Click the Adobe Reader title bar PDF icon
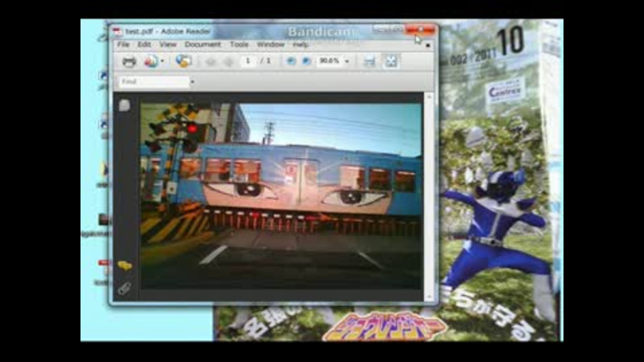This screenshot has width=644, height=362. 118,32
